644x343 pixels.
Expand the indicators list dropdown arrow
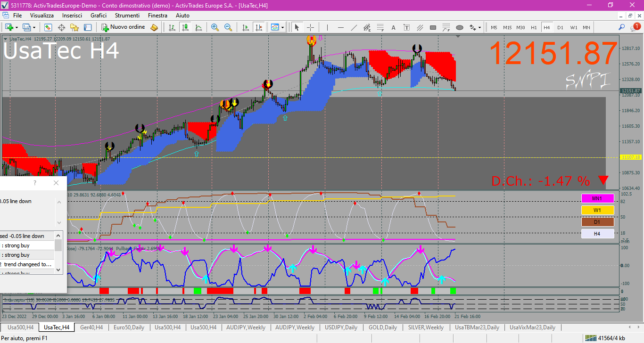coord(283,27)
